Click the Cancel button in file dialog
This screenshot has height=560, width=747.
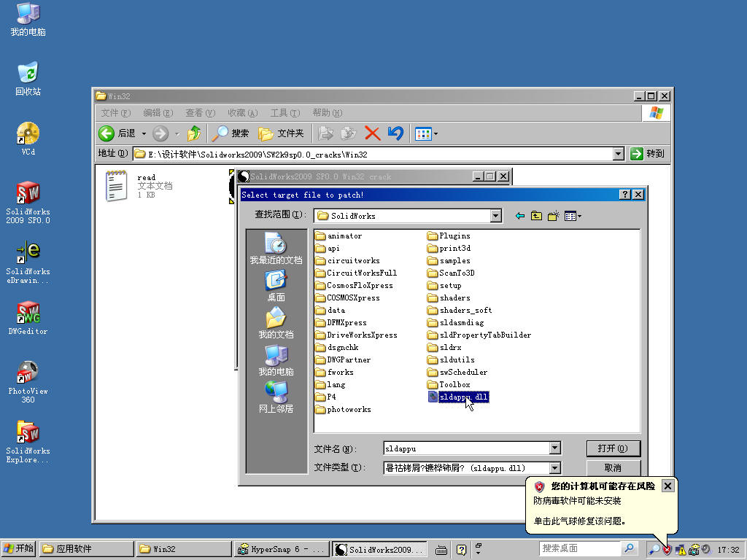click(613, 467)
